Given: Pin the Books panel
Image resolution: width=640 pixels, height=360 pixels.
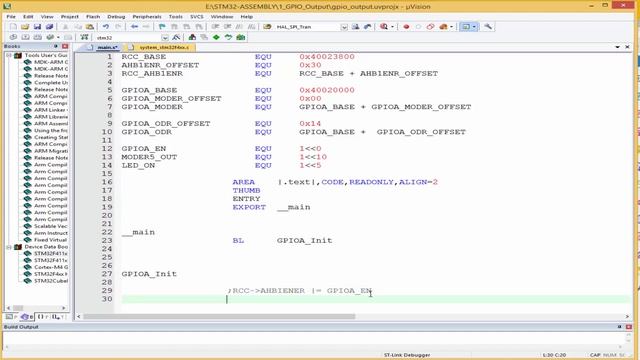Looking at the screenshot, I should tap(56, 46).
